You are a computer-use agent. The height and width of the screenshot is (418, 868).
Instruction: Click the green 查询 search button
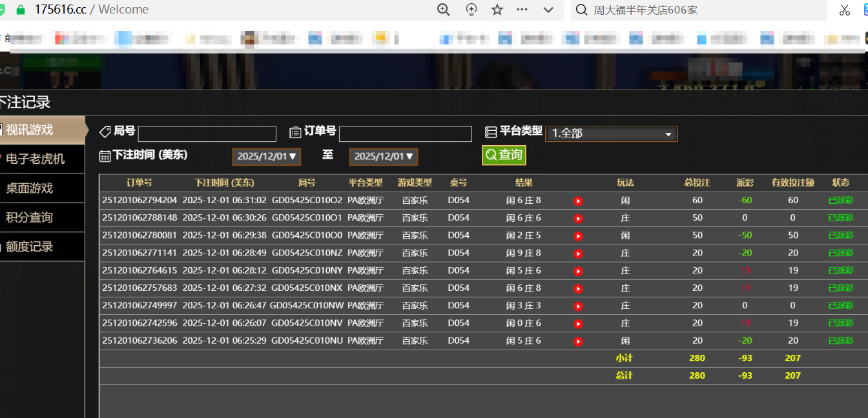(x=504, y=155)
